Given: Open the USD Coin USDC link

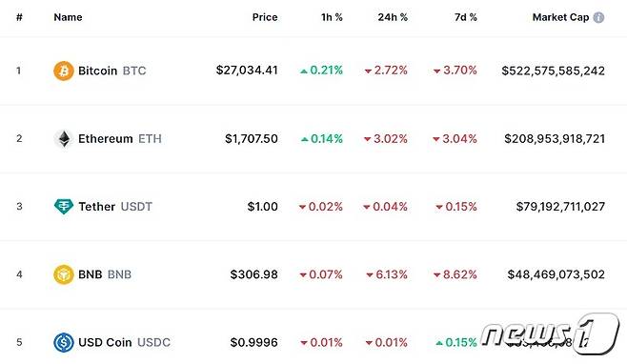Looking at the screenshot, I should pyautogui.click(x=124, y=342).
